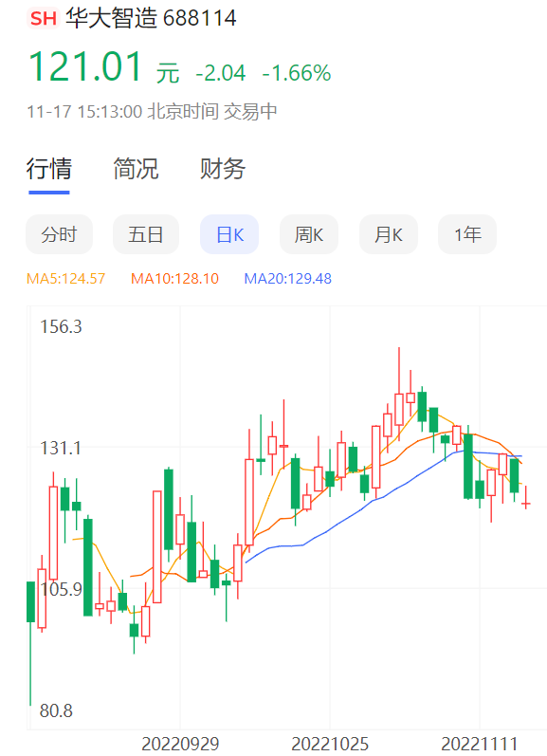Click the current price 121.01
Screen dimensions: 547x756
coord(85,66)
